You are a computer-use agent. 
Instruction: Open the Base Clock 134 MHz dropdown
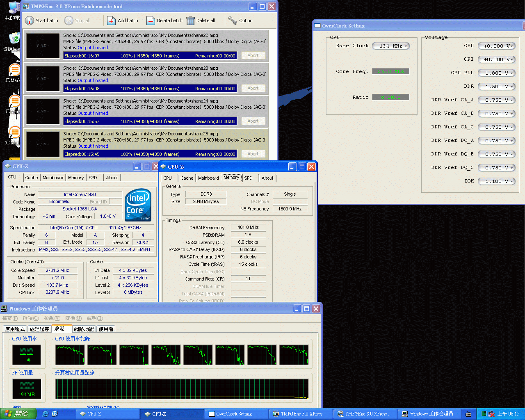click(391, 46)
